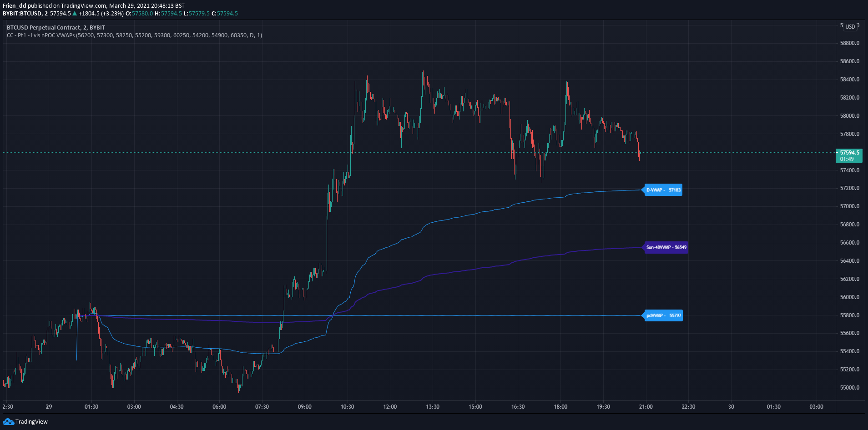Click the TradingView logo icon
The height and width of the screenshot is (430, 868).
point(8,422)
